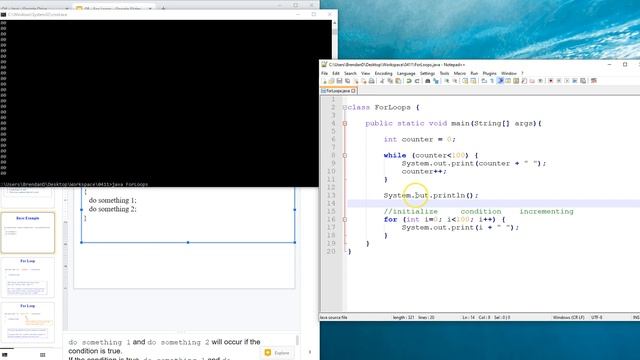Click the Synchronize Vertical Scrolling icon
Viewport: 640px width, 360px height.
click(465, 81)
